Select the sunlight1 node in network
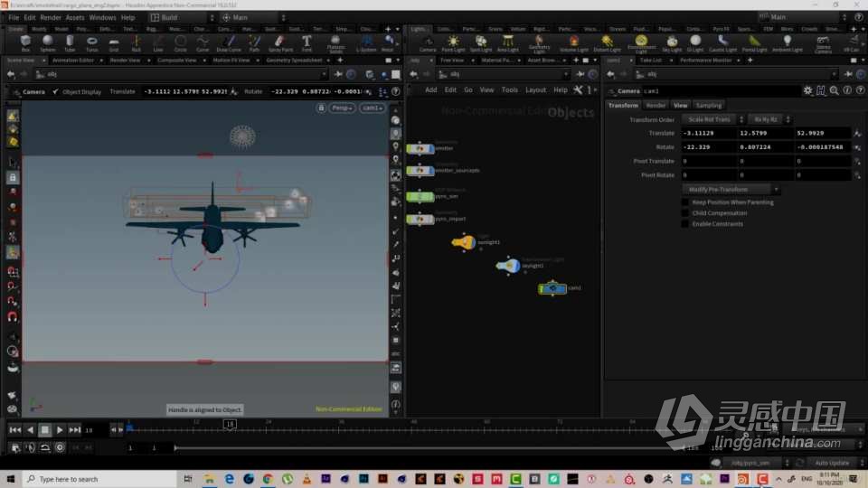 point(463,242)
